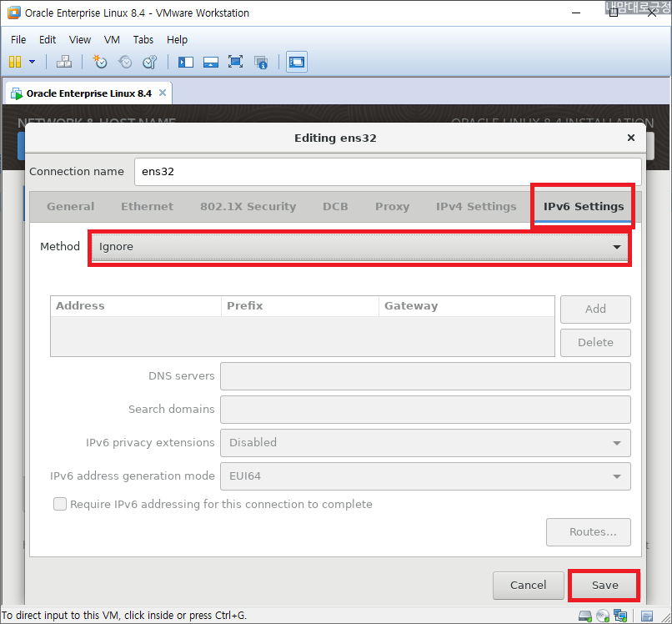Click the Gateway column header
The height and width of the screenshot is (624, 672).
pos(467,306)
